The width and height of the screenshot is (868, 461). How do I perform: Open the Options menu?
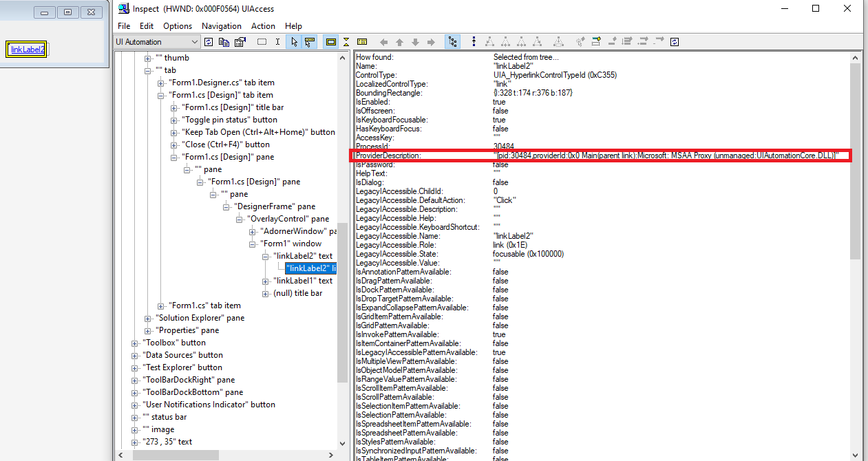(x=178, y=26)
